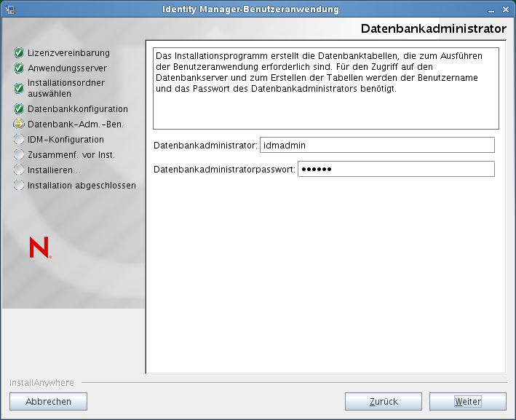Open the window menu icon in title bar
Screen dimensions: 516x420
10,9
